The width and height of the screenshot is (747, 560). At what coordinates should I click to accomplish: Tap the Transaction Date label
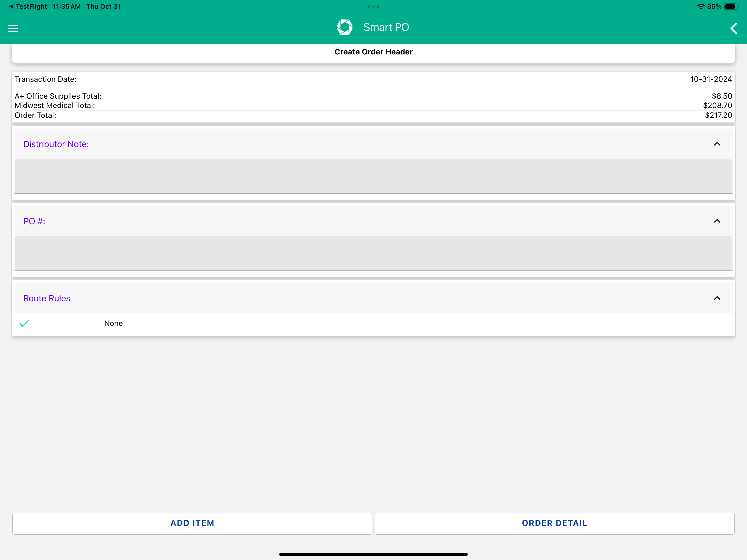pos(45,79)
